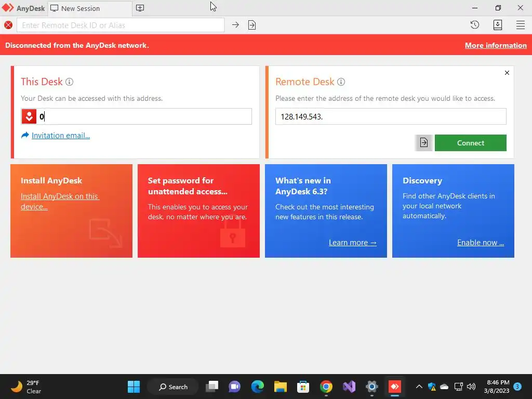Click the file transfer button next to Connect
Viewport: 532px width, 399px height.
(x=423, y=143)
